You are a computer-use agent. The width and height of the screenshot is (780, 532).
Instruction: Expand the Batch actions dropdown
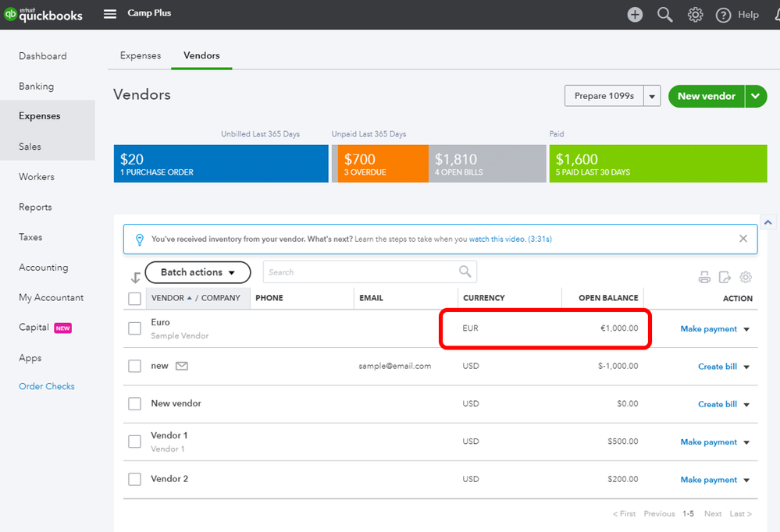198,272
